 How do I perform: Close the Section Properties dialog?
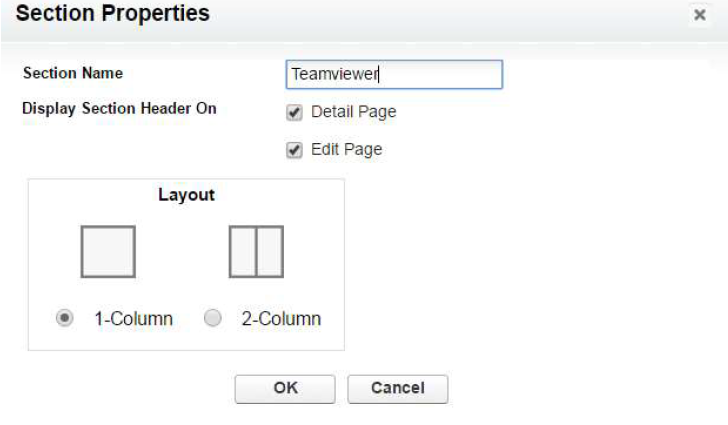tap(700, 15)
